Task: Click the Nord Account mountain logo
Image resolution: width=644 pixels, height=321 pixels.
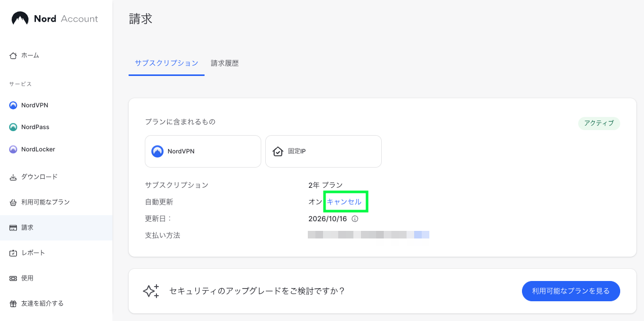Action: pyautogui.click(x=20, y=19)
